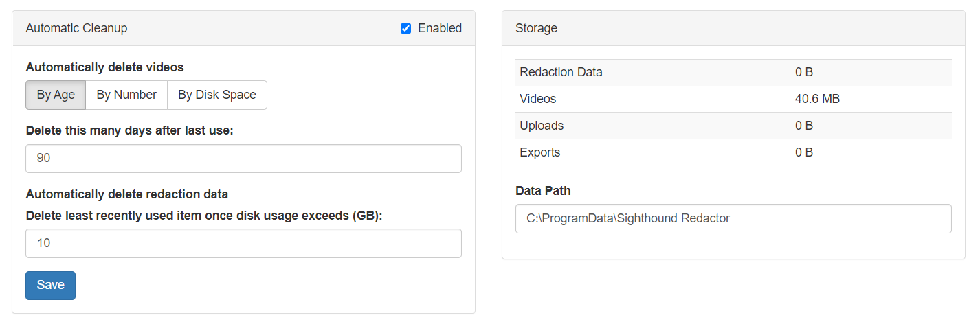Focus the days after last use field
The height and width of the screenshot is (324, 980).
pos(243,159)
